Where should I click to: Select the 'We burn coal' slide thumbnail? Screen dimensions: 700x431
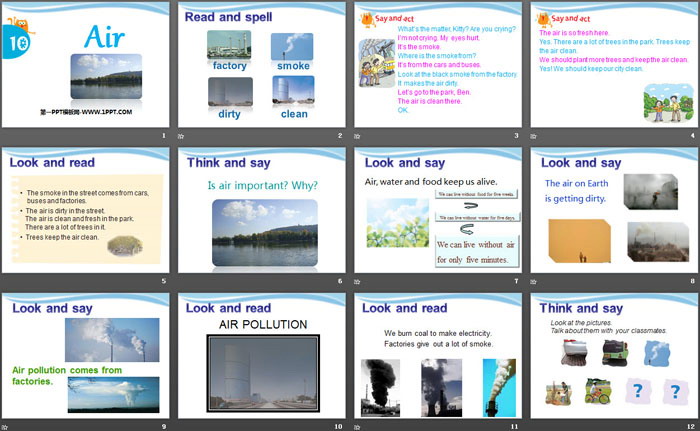[x=438, y=356]
